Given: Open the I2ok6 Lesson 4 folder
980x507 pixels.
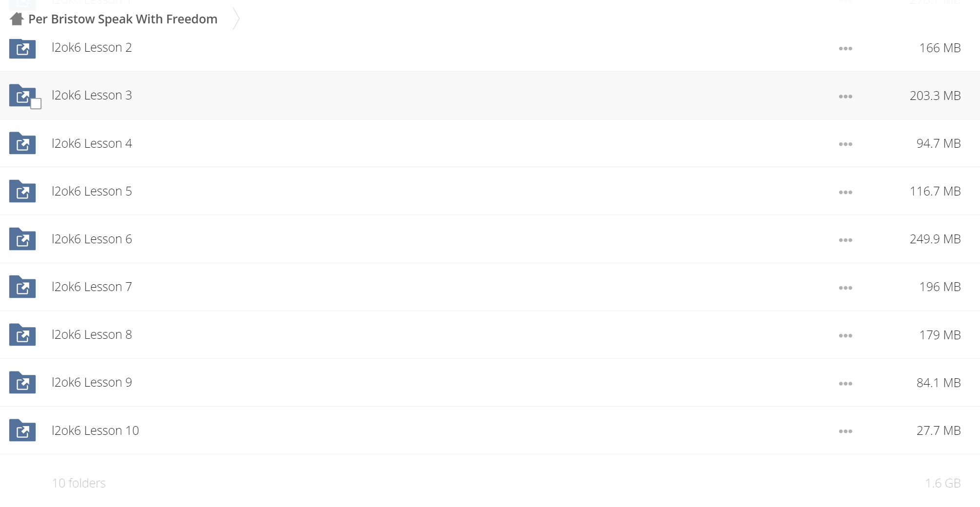Looking at the screenshot, I should click(x=92, y=143).
